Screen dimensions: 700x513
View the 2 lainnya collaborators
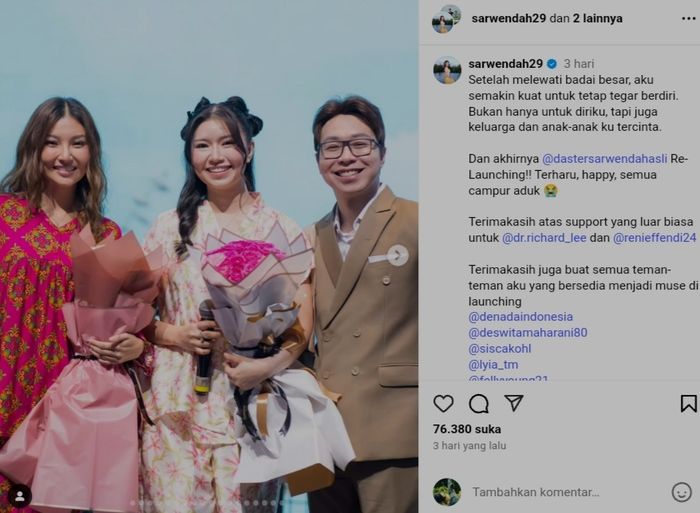click(597, 18)
